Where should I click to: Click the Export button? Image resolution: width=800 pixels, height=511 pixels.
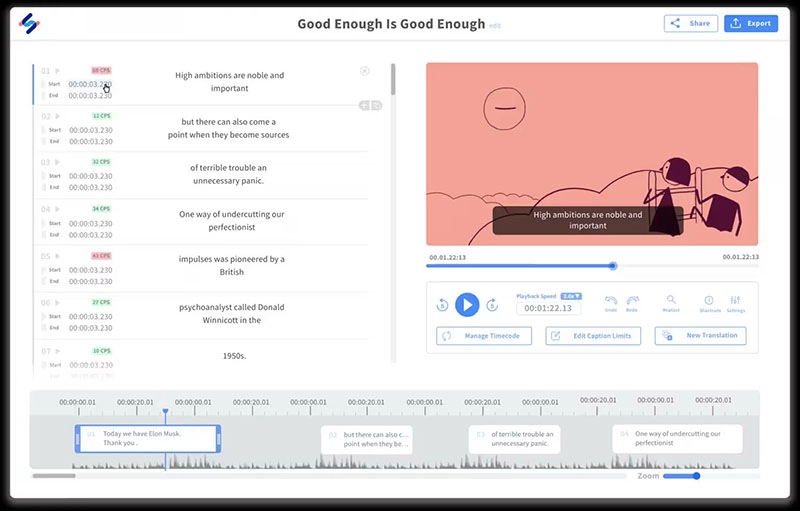click(x=751, y=23)
